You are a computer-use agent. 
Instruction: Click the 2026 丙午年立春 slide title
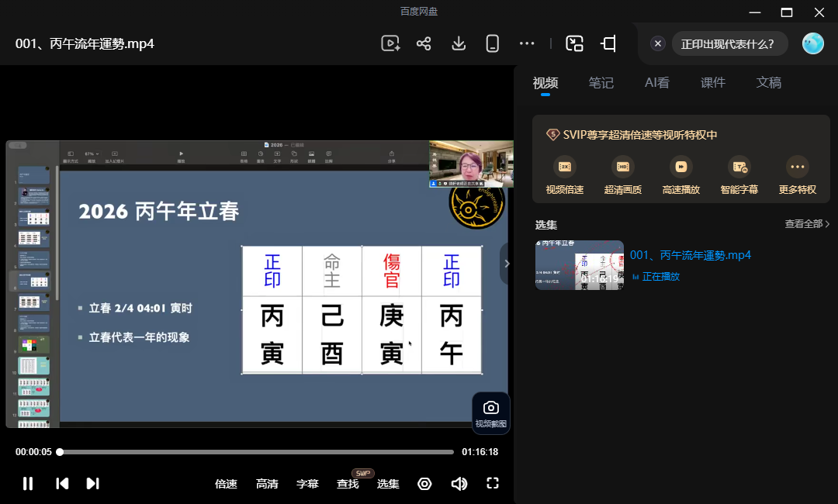pos(159,212)
